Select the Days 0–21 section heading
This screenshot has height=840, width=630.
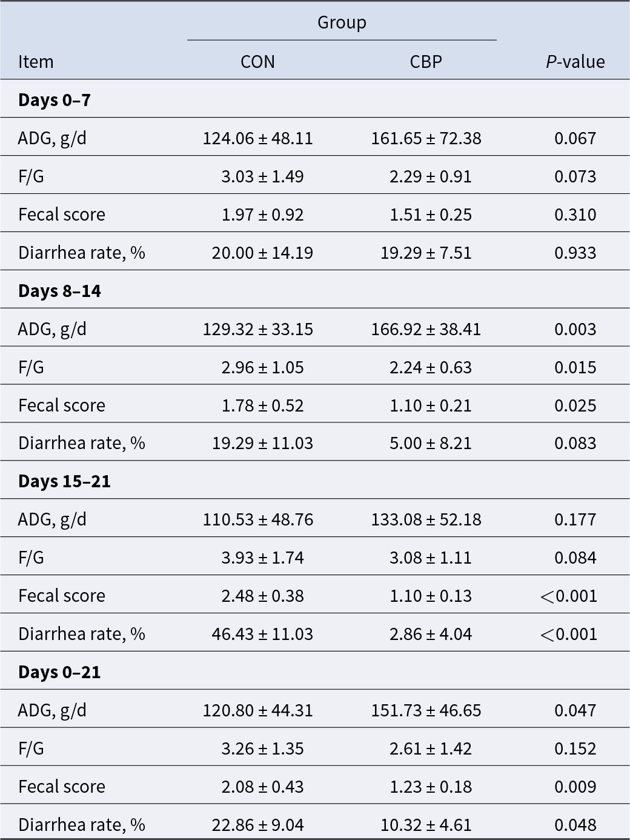[x=59, y=672]
